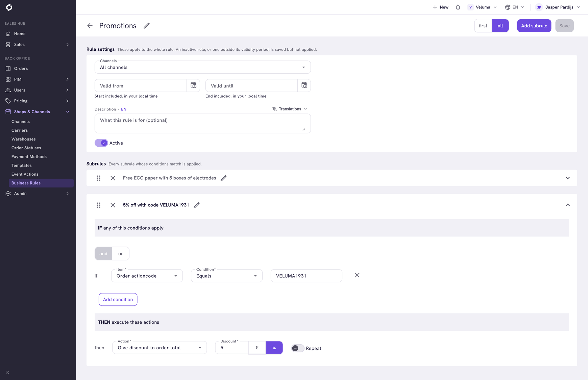Rename the 5% off VELUMA1931 subrule
Viewport: 588px width, 380px height.
(197, 205)
